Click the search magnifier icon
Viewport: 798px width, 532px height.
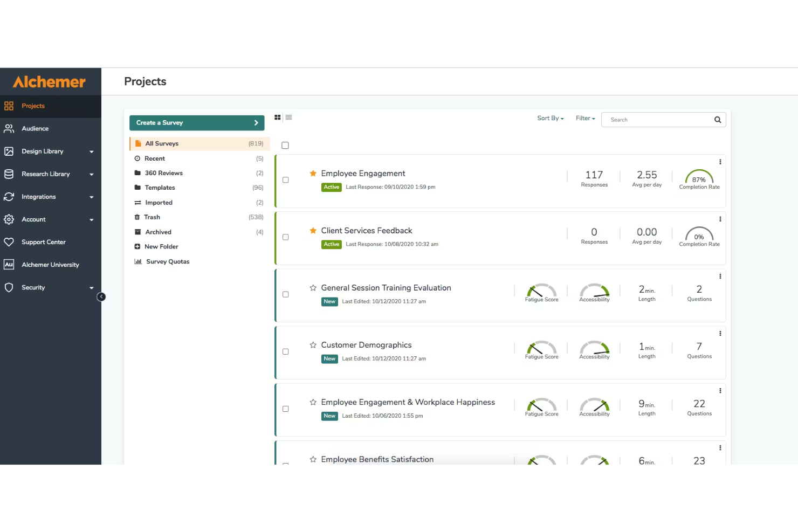718,119
